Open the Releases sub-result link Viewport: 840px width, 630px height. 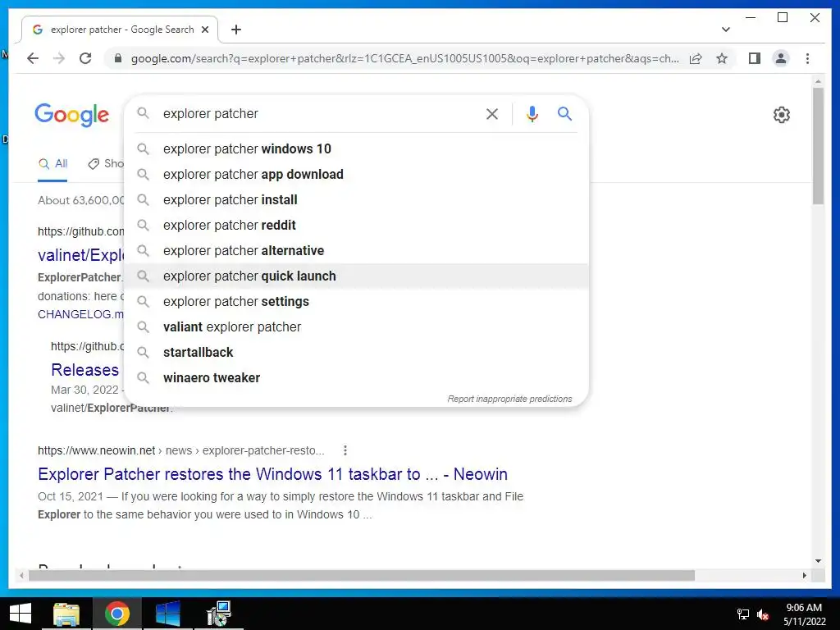pos(84,370)
